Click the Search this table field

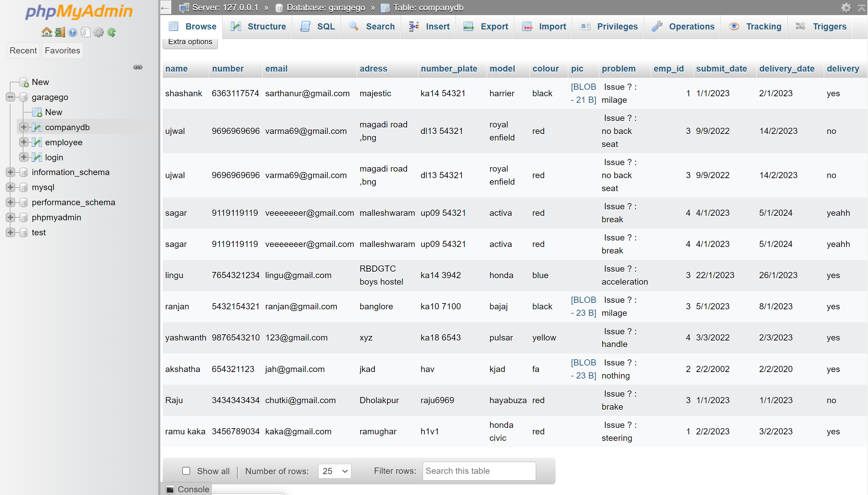tap(479, 471)
